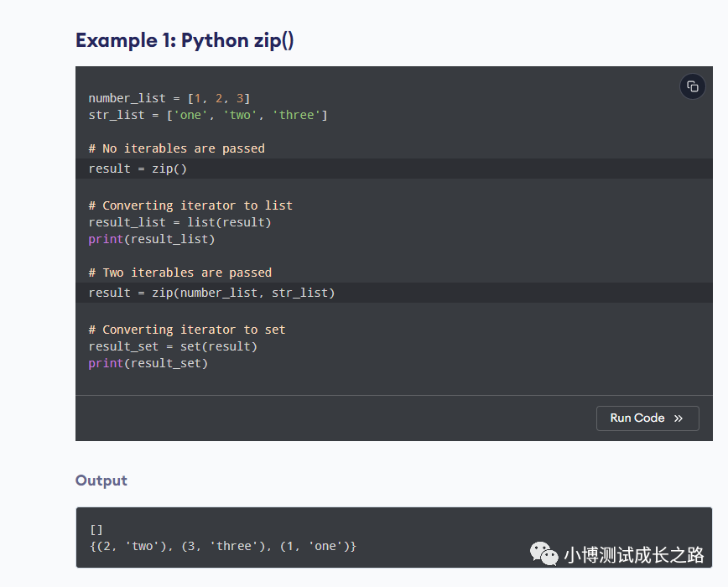Click the empty list '[]' output line
Image resolution: width=728 pixels, height=587 pixels.
(x=96, y=529)
